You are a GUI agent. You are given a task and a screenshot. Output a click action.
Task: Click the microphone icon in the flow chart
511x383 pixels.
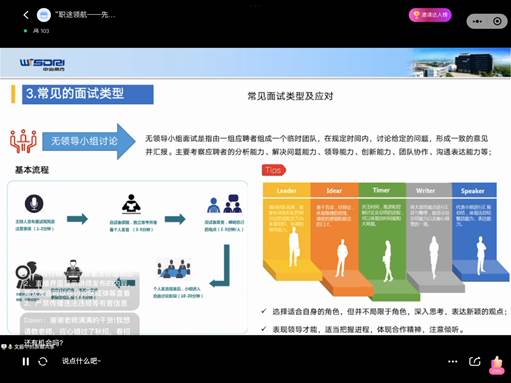click(x=34, y=203)
